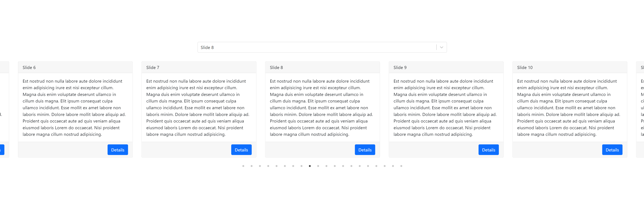Open the Slide 8 dropdown chevron

point(442,47)
